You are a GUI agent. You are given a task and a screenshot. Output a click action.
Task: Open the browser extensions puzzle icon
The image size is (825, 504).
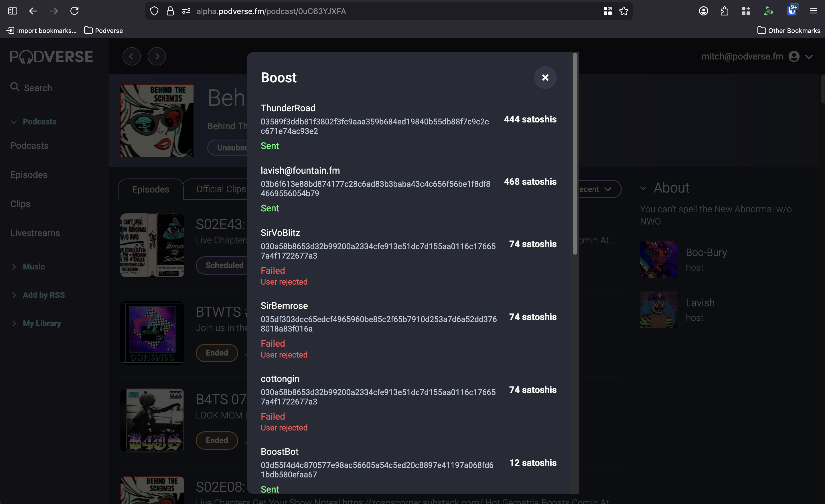point(724,11)
